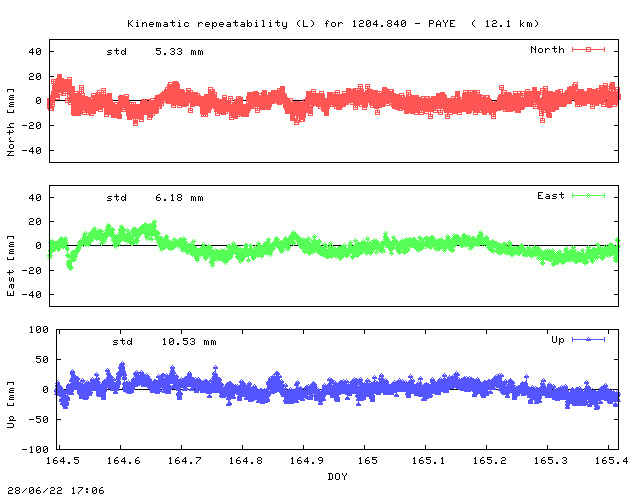Click the -20 tick label on East axis
640x496 pixels.
point(31,270)
